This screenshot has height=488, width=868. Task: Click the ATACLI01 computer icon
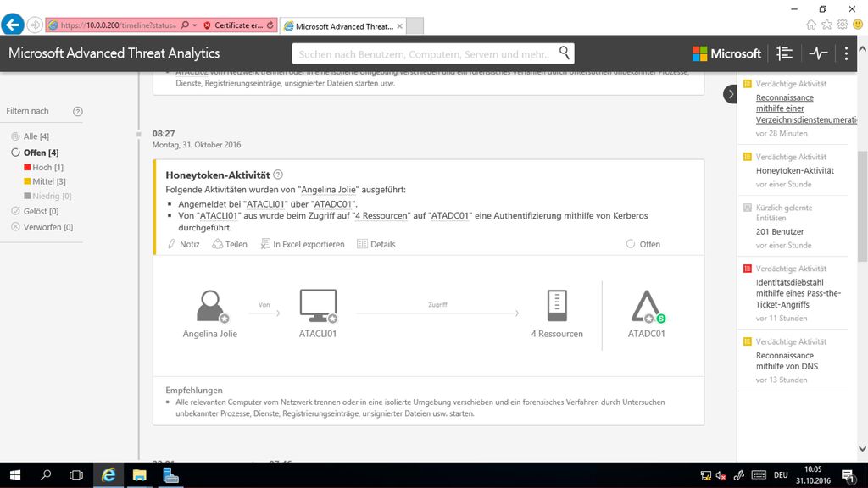pos(318,305)
